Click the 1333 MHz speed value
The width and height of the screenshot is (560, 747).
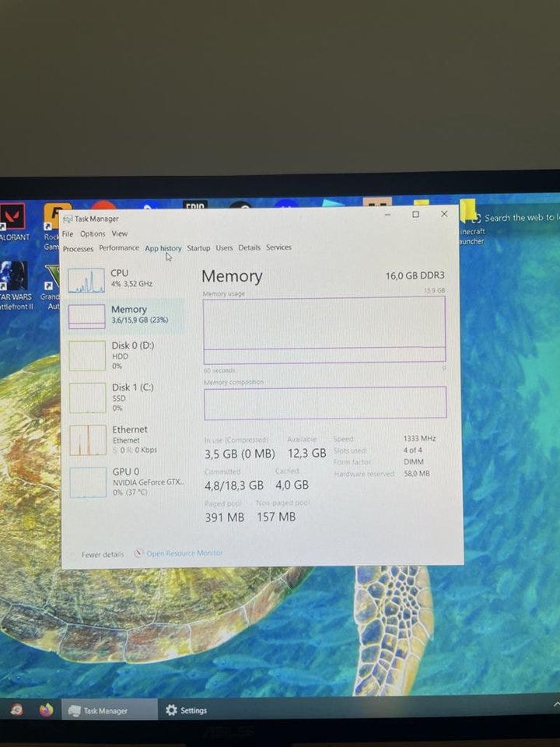(419, 438)
